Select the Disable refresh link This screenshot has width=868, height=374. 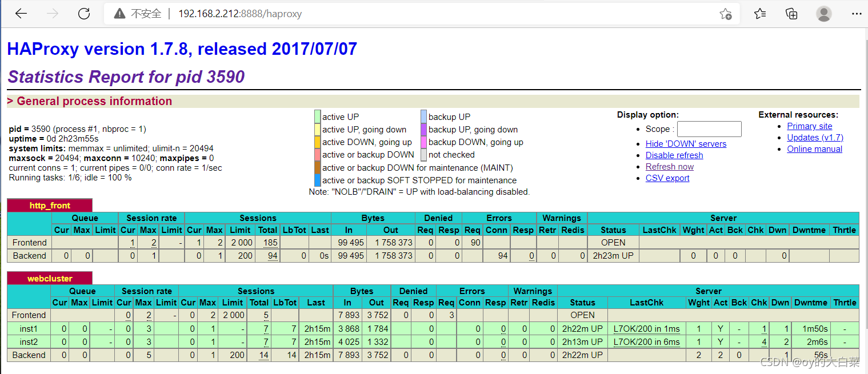pyautogui.click(x=674, y=155)
